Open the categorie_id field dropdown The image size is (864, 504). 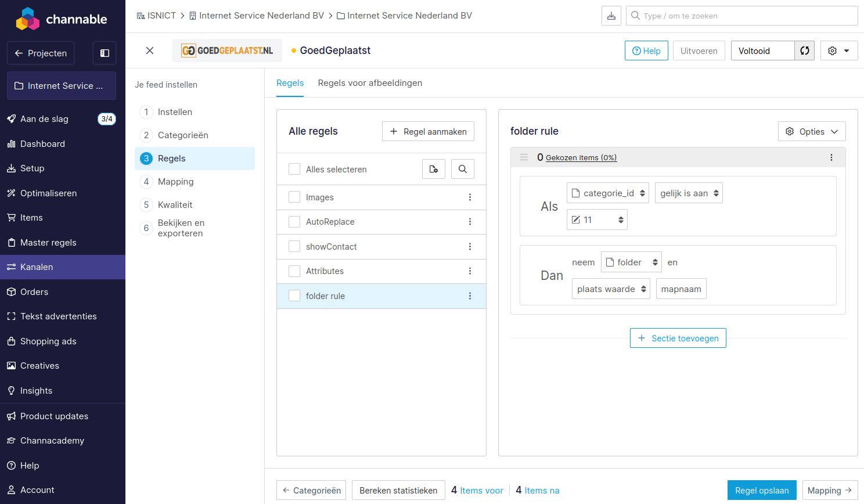coord(608,193)
